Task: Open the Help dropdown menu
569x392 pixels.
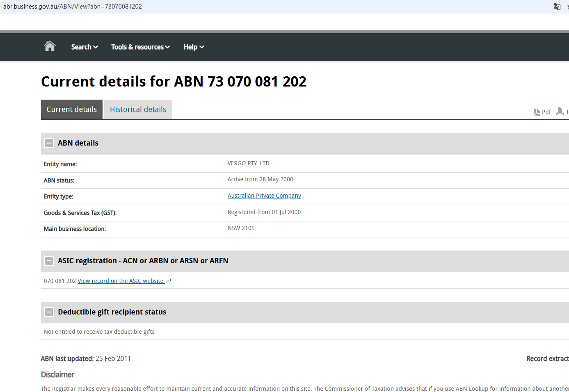Action: pyautogui.click(x=194, y=47)
